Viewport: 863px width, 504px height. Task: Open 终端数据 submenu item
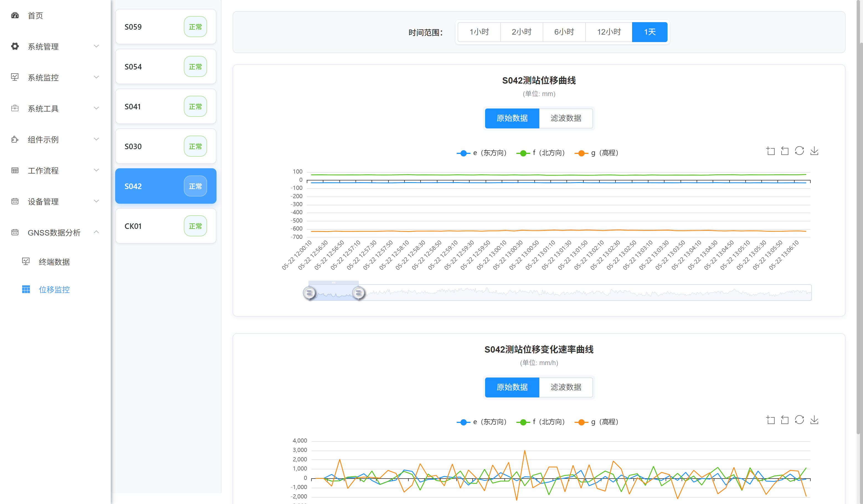(54, 262)
